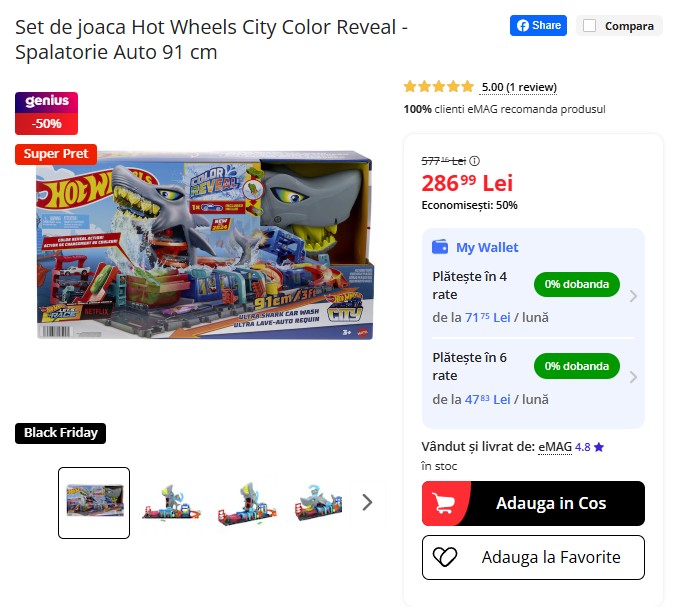The image size is (676, 607).
Task: Click the Facebook Share button
Action: pyautogui.click(x=538, y=25)
